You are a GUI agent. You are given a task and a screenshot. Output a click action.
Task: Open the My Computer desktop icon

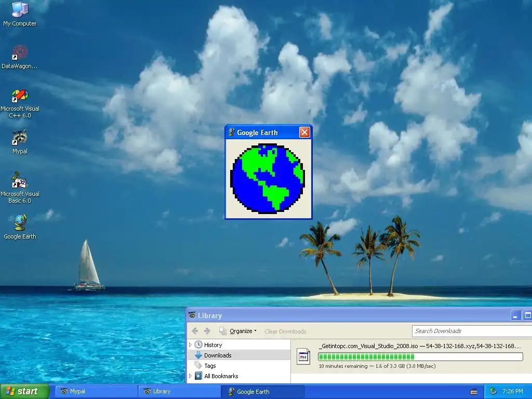[20, 14]
